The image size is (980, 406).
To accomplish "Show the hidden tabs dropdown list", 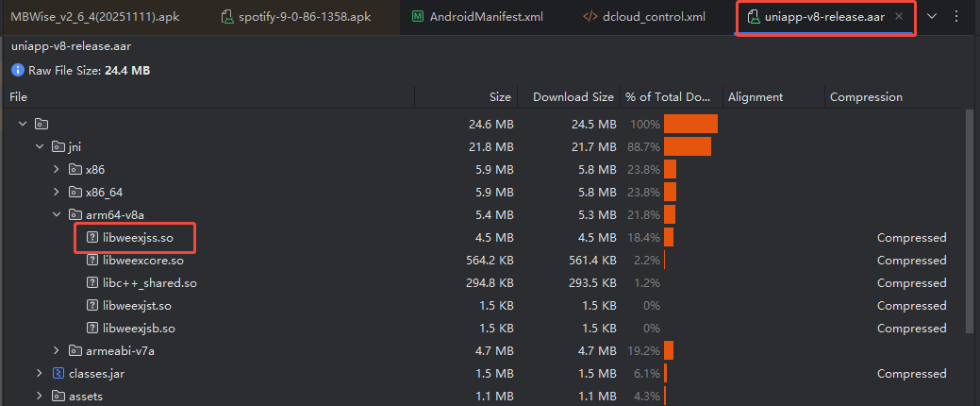I will point(933,17).
